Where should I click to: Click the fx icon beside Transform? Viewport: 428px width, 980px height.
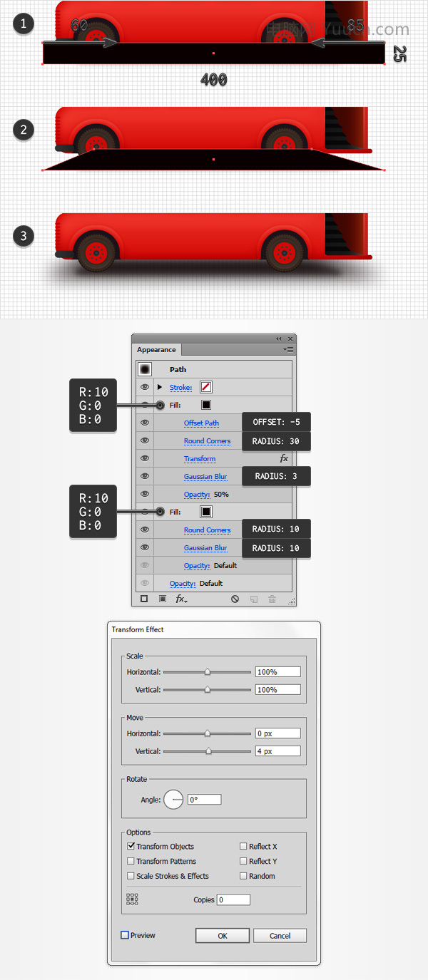point(284,458)
